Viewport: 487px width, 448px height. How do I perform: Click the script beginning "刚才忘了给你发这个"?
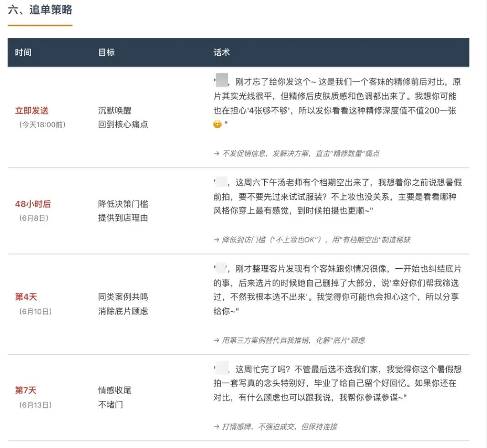coord(337,103)
